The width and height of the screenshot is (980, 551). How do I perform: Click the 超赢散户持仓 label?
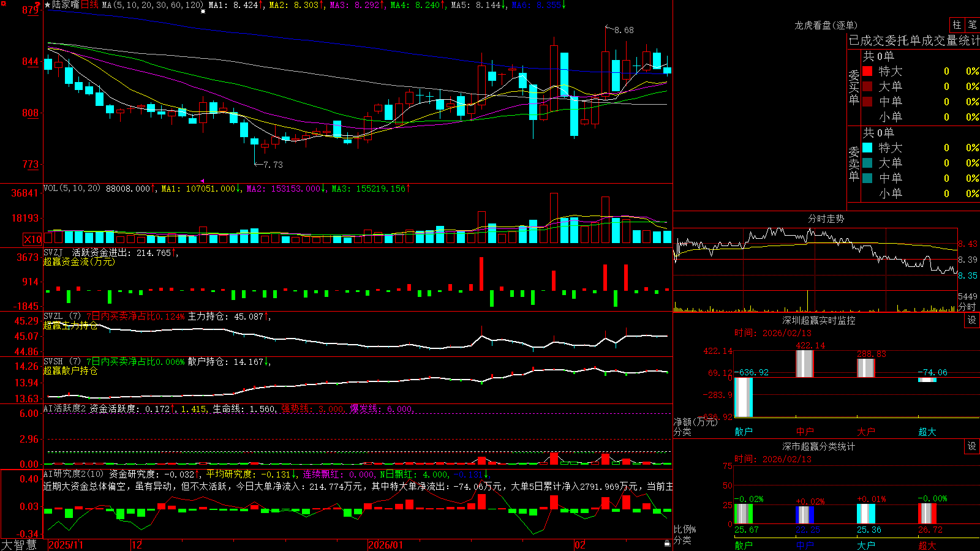70,370
